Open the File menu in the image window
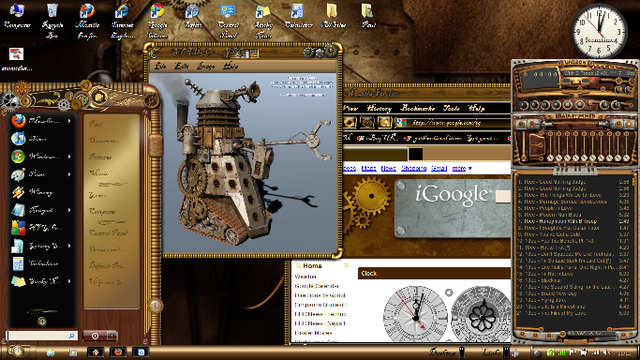 (x=160, y=66)
